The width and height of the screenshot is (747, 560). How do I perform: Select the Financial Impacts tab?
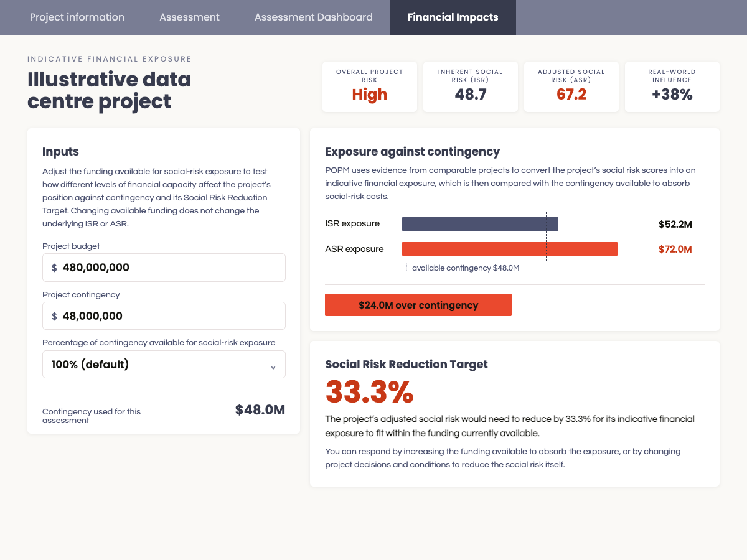pos(453,17)
